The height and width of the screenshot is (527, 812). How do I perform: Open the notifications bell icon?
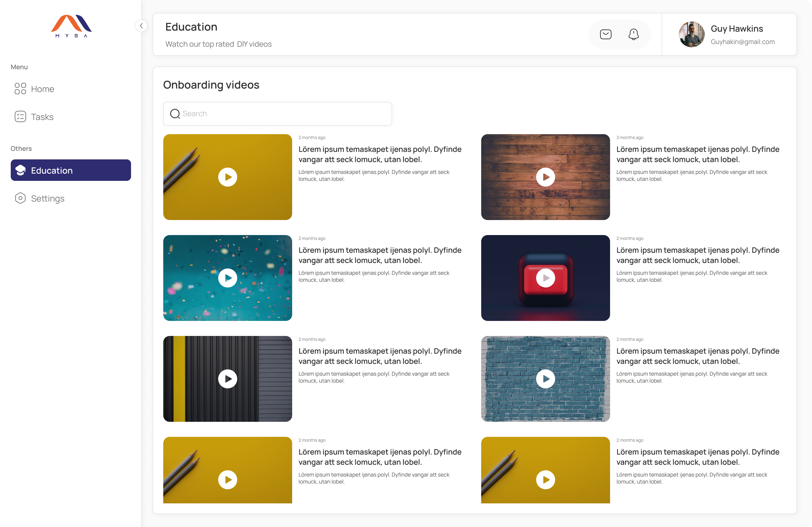[x=633, y=34]
